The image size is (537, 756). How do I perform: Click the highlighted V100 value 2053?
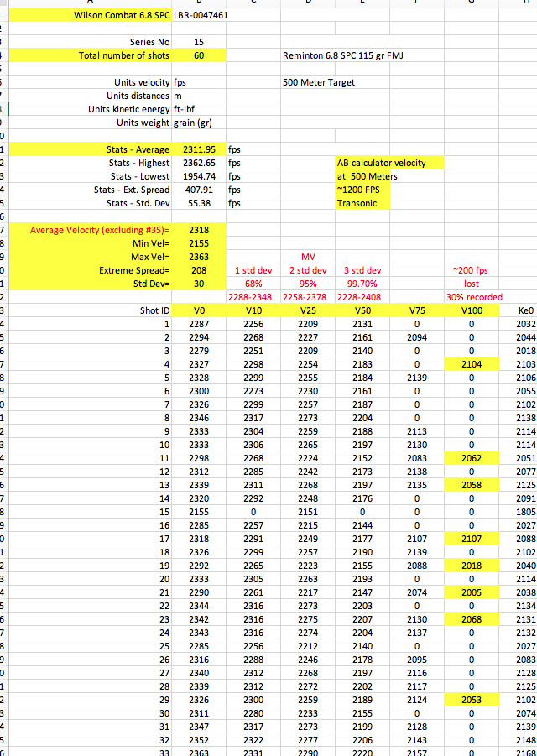click(472, 700)
